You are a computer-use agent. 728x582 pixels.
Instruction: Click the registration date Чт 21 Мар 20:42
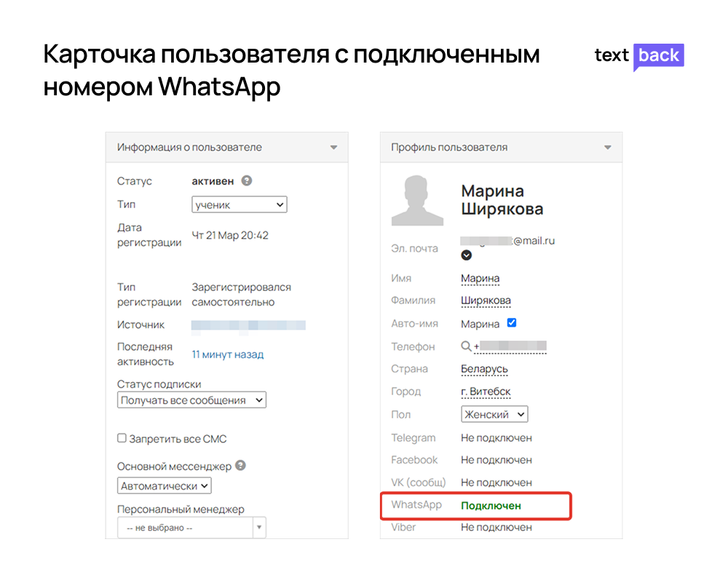[230, 235]
